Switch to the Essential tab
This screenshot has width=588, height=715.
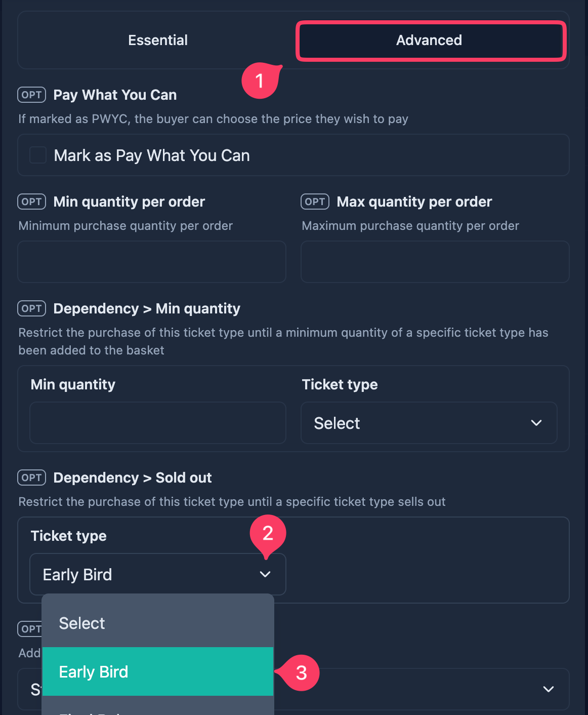(158, 40)
